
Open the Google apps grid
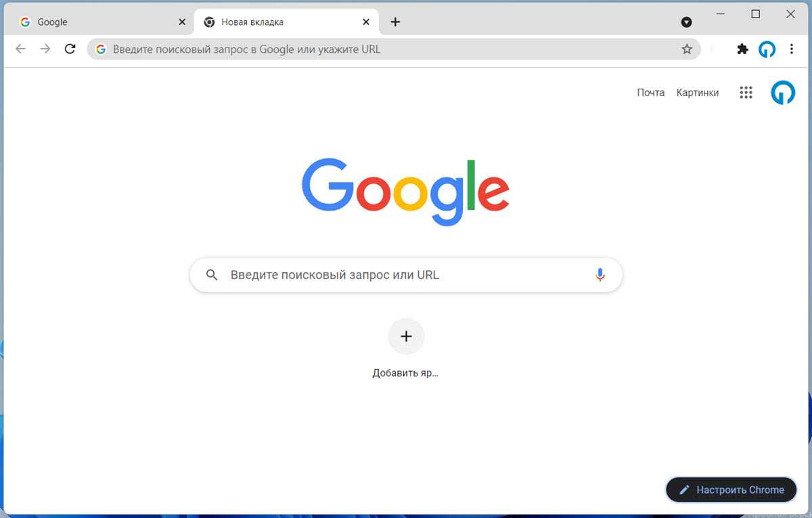click(746, 93)
